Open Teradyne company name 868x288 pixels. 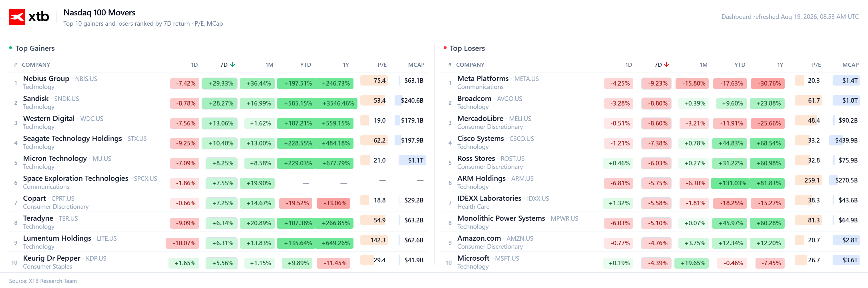(x=38, y=218)
